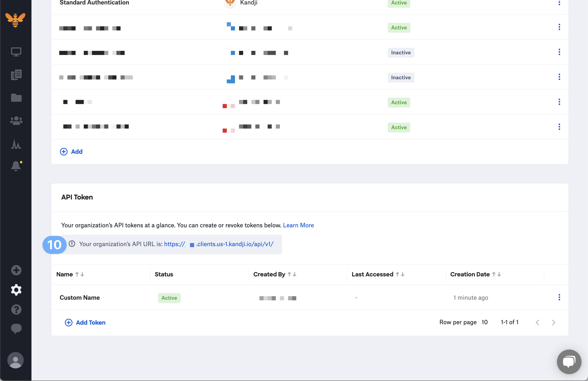This screenshot has width=588, height=381.
Task: Open kebab menu for Custom Name token
Action: pos(559,297)
